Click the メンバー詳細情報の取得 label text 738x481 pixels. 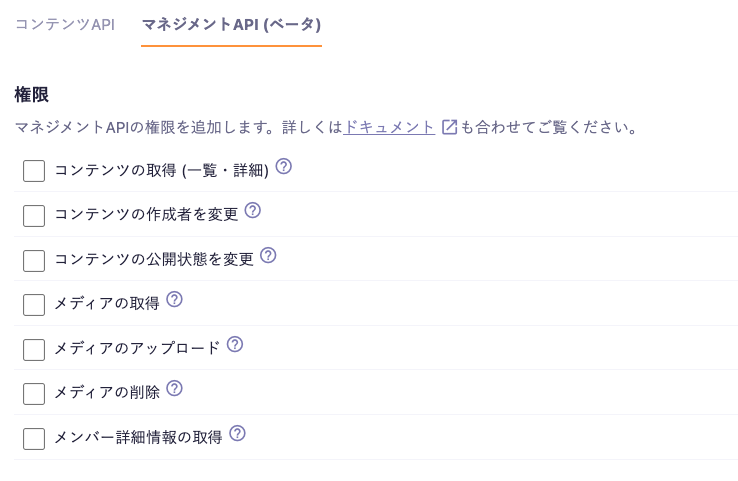pyautogui.click(x=138, y=437)
